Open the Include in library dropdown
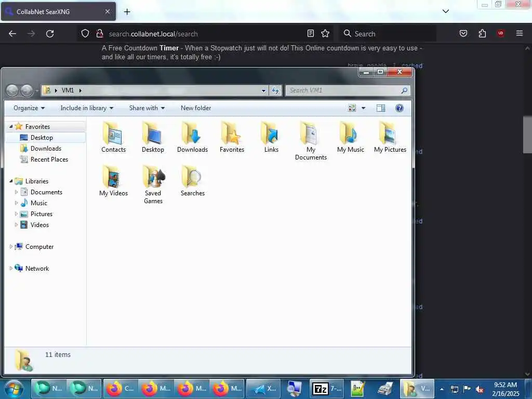Viewport: 532px width, 399px height. pos(87,108)
